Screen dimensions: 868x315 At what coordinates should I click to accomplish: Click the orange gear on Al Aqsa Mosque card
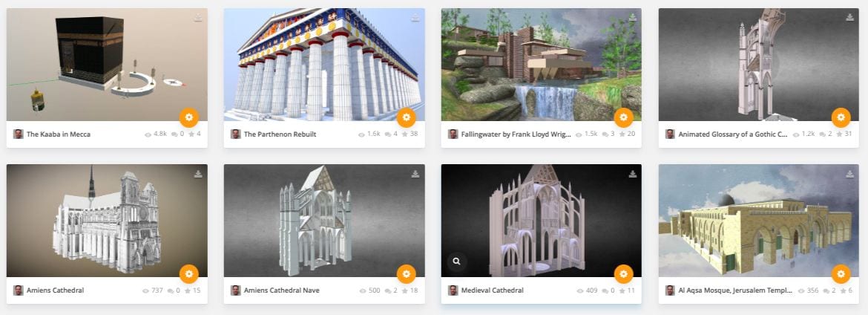tap(841, 273)
